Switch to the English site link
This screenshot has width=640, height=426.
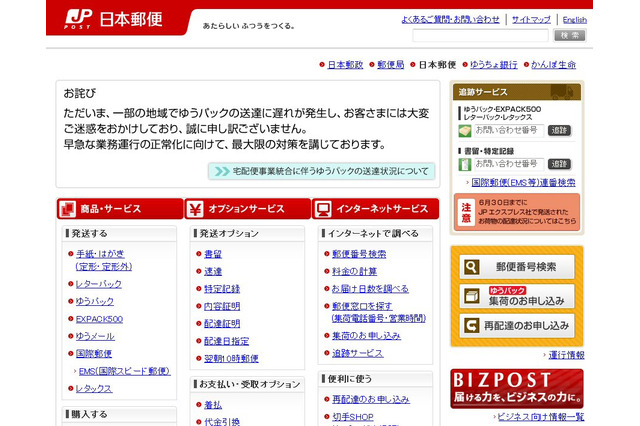point(575,20)
